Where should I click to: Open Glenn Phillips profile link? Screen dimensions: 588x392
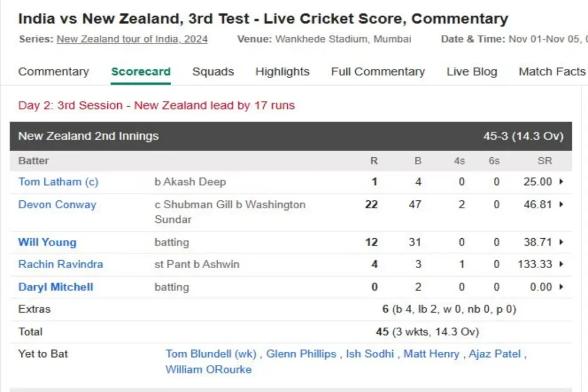click(x=301, y=354)
